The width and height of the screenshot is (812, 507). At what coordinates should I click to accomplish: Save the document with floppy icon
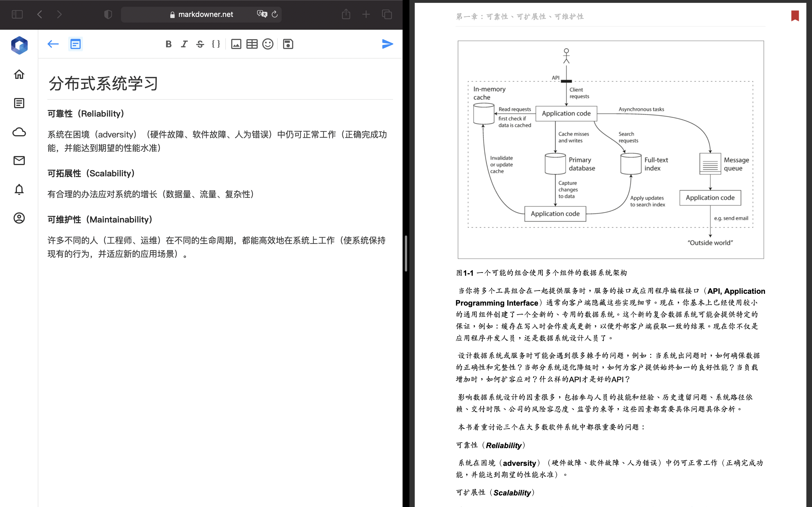288,44
